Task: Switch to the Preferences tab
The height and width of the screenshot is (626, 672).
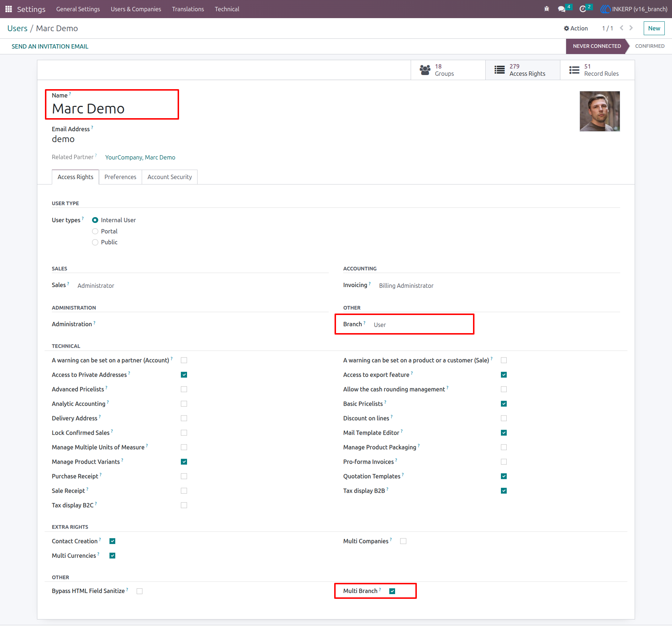Action: [120, 177]
